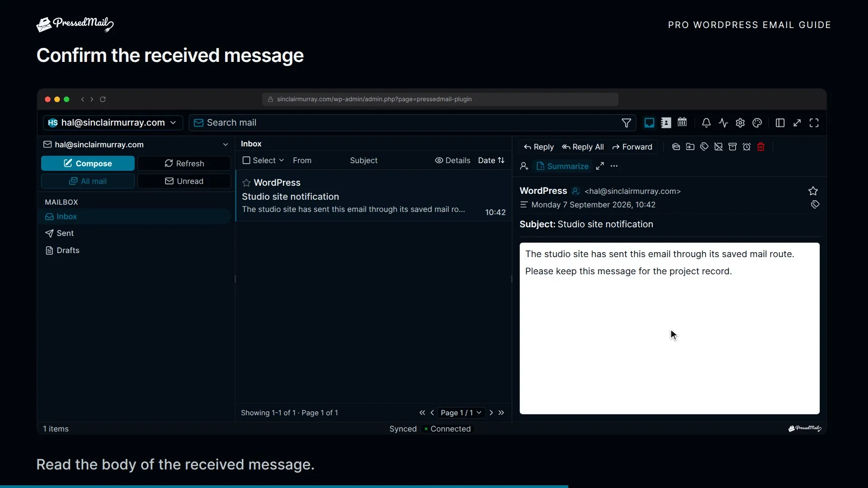Show Unread mail filter tab
Image resolution: width=868 pixels, height=488 pixels.
click(184, 181)
